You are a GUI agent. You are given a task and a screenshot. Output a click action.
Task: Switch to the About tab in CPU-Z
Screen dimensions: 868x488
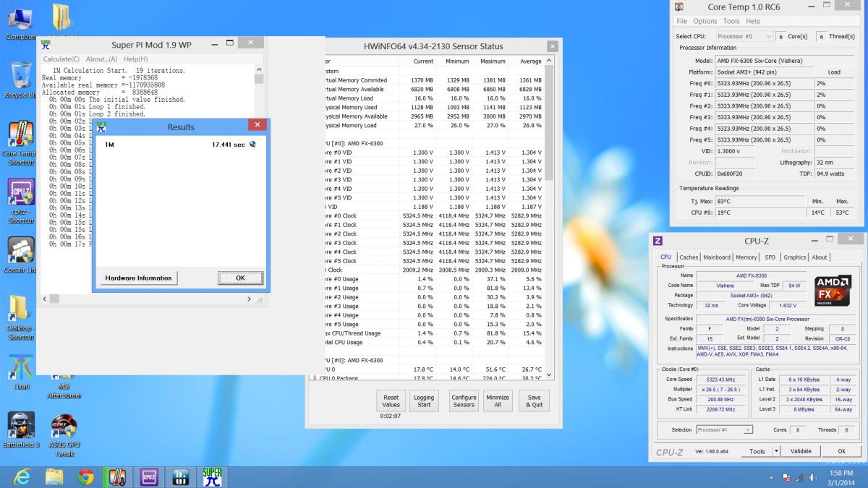pyautogui.click(x=819, y=257)
